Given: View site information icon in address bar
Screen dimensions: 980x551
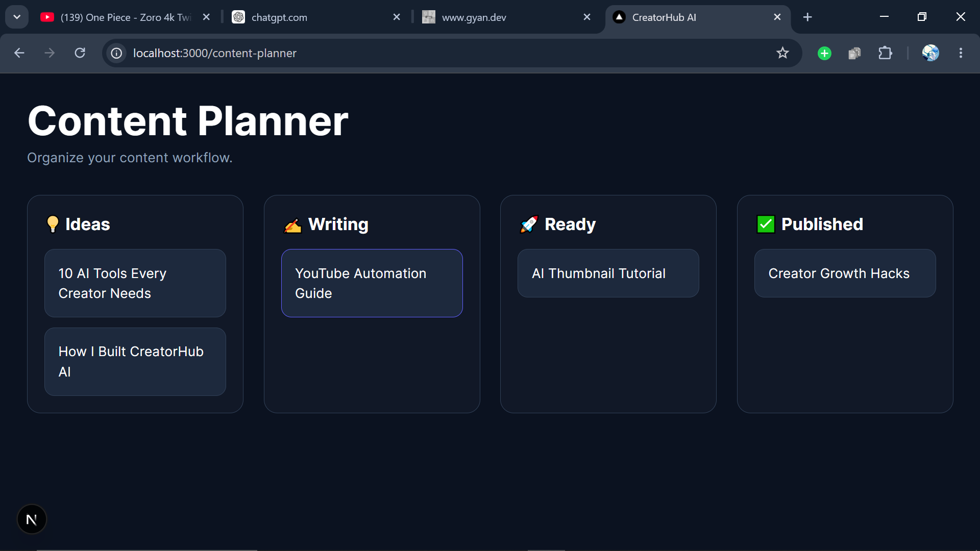Looking at the screenshot, I should [117, 53].
